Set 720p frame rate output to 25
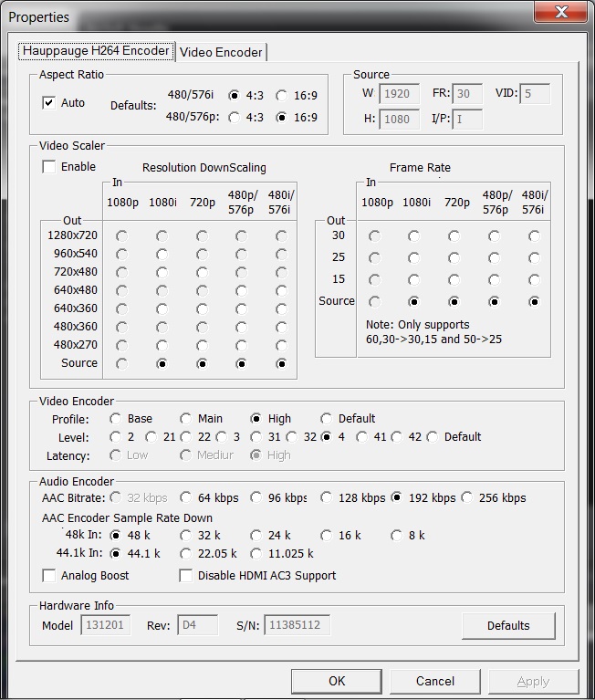This screenshot has width=595, height=700. coord(454,257)
